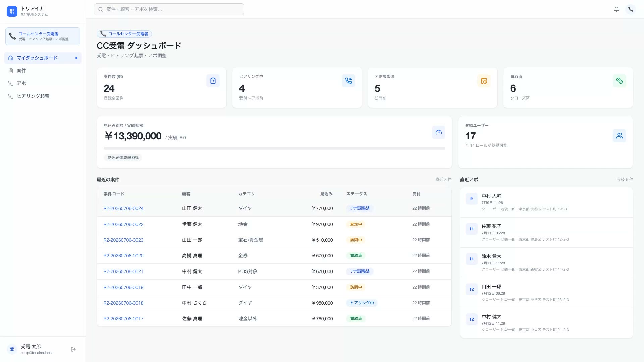
Task: Click date badge 11 for 鈴木 健太
Action: coord(471,259)
